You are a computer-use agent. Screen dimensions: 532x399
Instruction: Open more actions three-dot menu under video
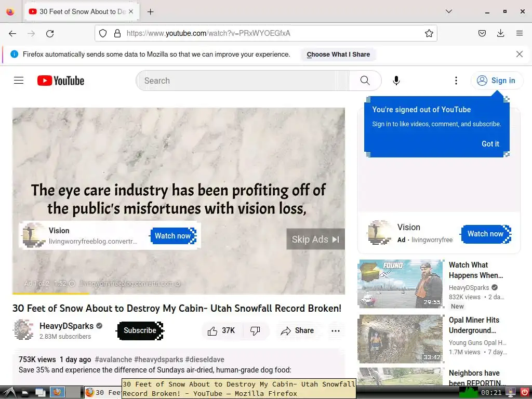336,331
